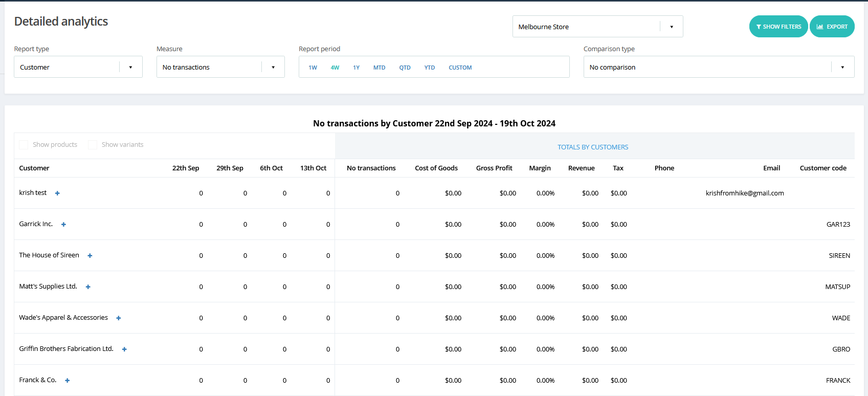
Task: Click Franck & Co. customer name
Action: click(38, 380)
